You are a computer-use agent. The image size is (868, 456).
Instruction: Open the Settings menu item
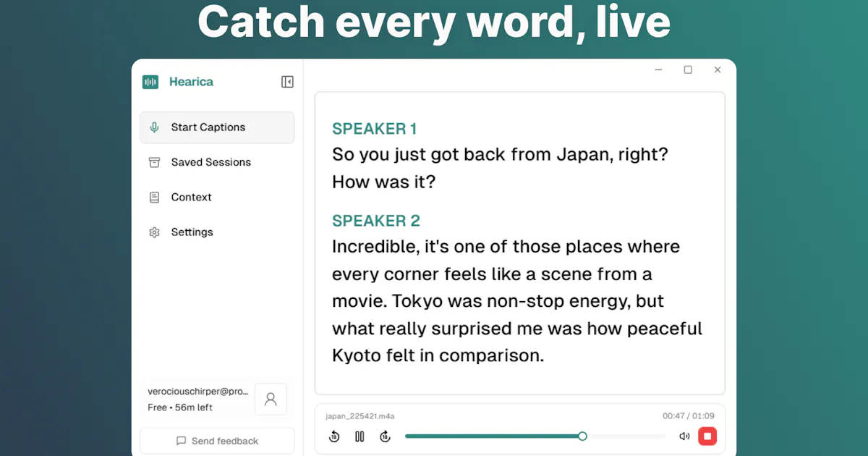point(217,232)
